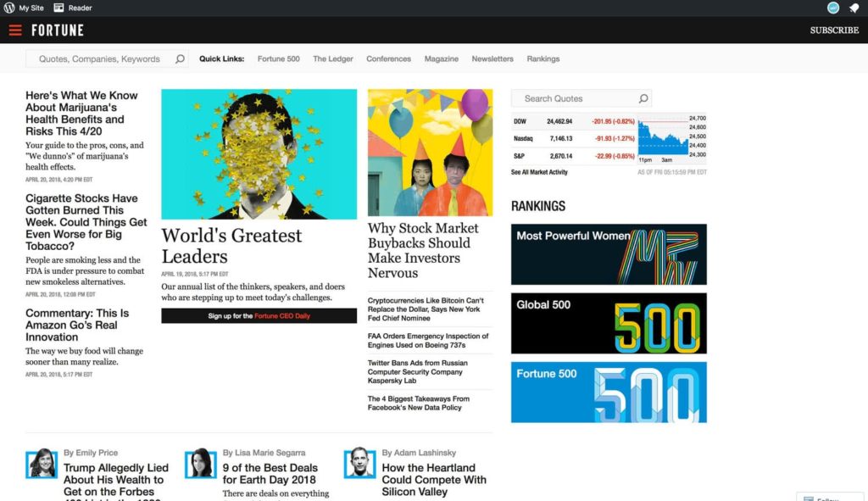Open the Most Powerful Women ranking banner
The width and height of the screenshot is (868, 501).
(609, 254)
